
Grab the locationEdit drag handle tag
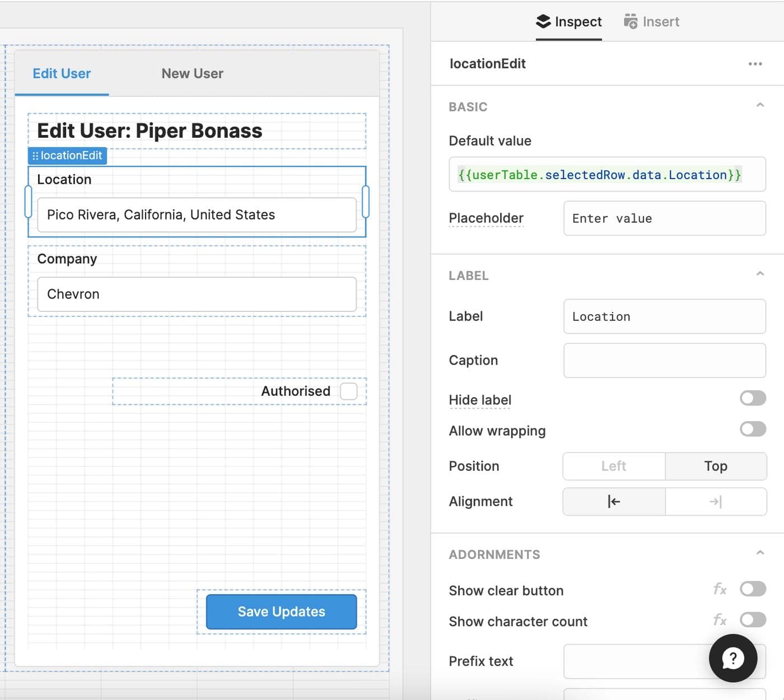click(x=67, y=156)
